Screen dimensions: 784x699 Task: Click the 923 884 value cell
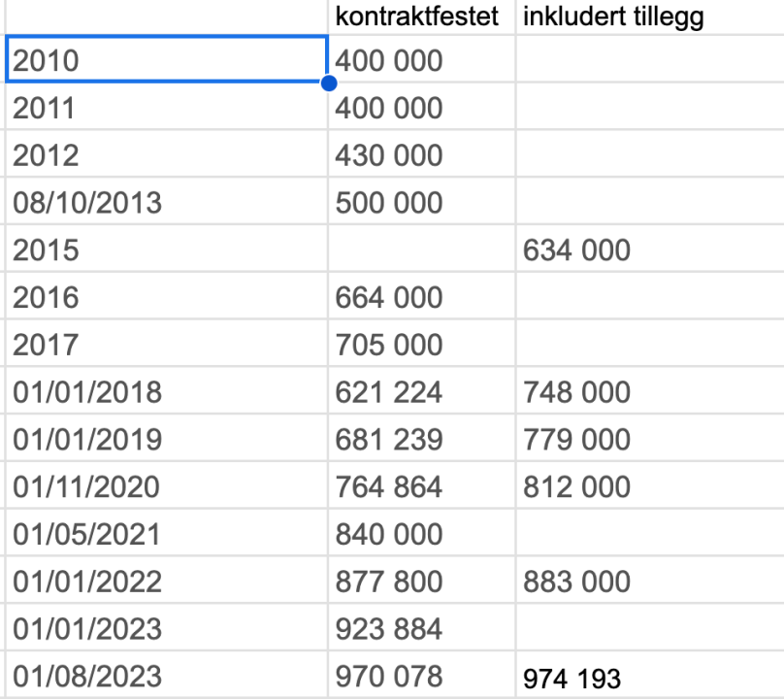[x=421, y=629]
